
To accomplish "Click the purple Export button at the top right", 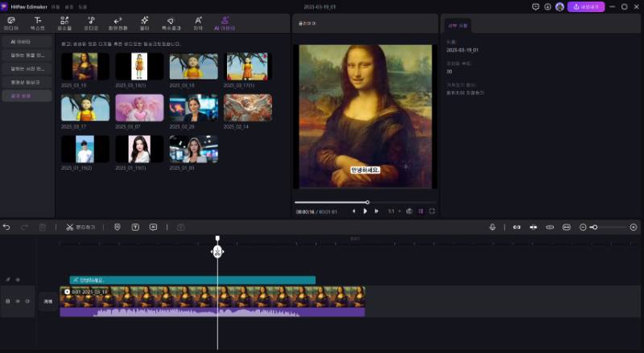I will click(586, 6).
